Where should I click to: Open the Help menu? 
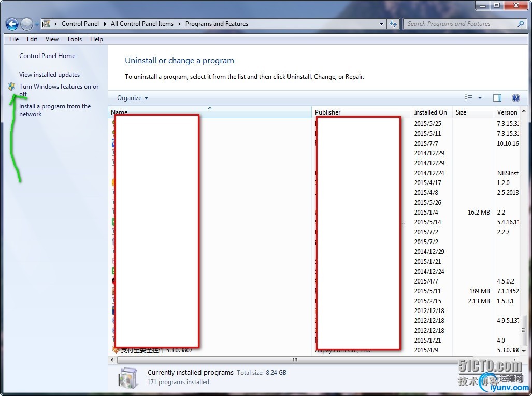click(96, 39)
